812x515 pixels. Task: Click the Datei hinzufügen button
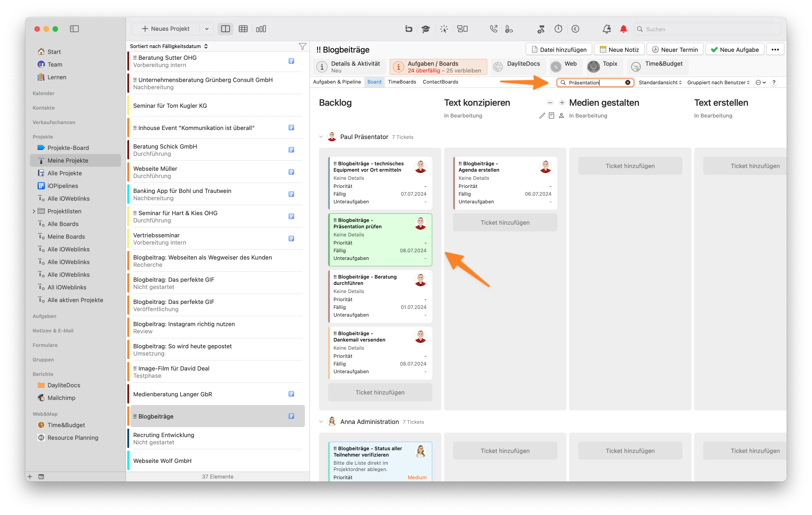[x=559, y=50]
